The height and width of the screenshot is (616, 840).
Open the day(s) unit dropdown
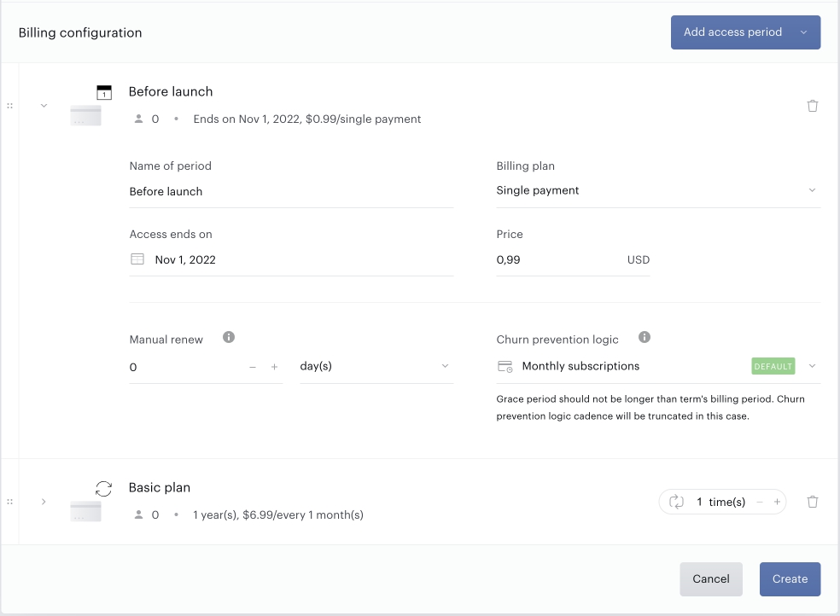[376, 367]
